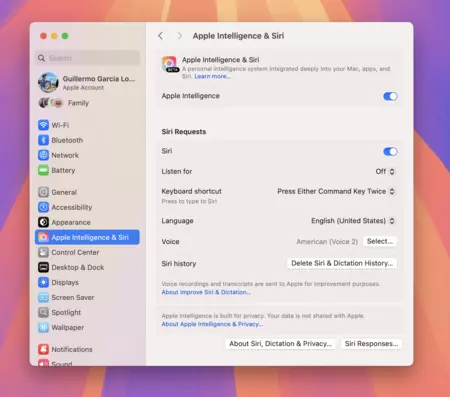Screen dimensions: 450x397
Task: Click the Press to type to Siri caption
Action: [x=189, y=201]
